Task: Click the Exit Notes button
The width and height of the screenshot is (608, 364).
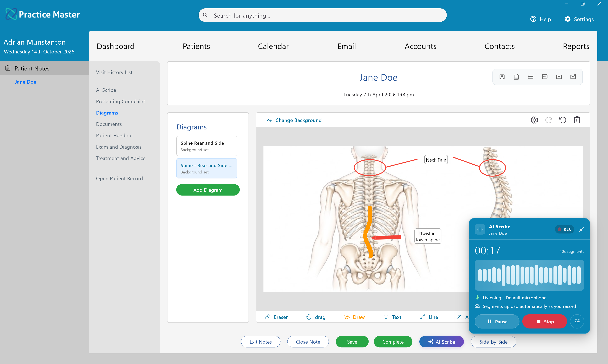Action: tap(261, 342)
